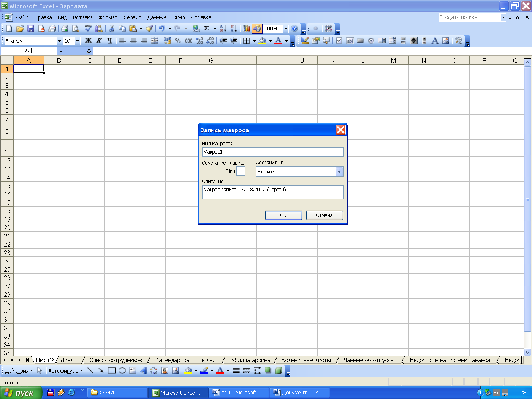Viewport: 532px width, 399px height.
Task: Open the 100% zoom dropdown
Action: tap(286, 28)
